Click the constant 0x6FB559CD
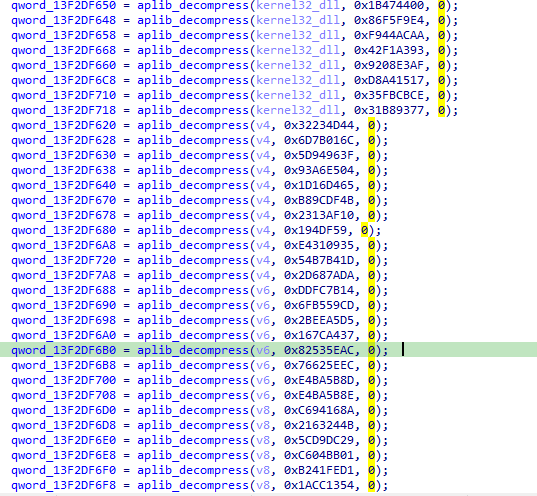This screenshot has width=537, height=496. point(319,306)
